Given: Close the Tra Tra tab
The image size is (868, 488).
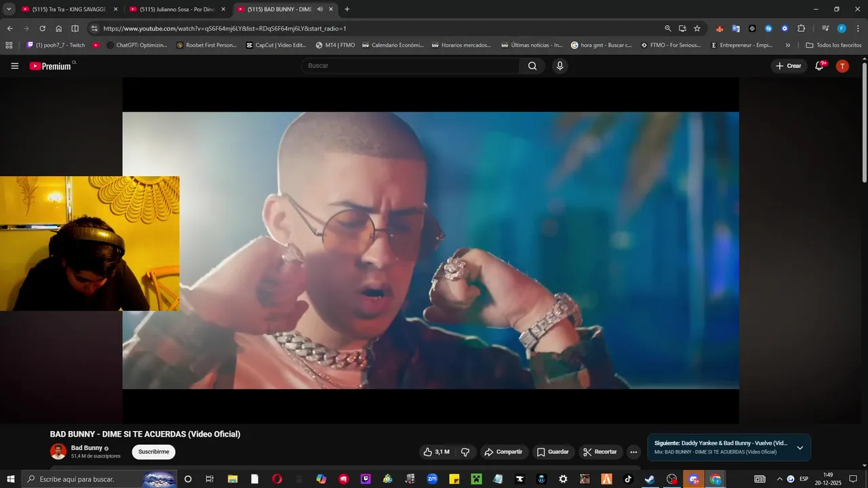Looking at the screenshot, I should point(115,9).
